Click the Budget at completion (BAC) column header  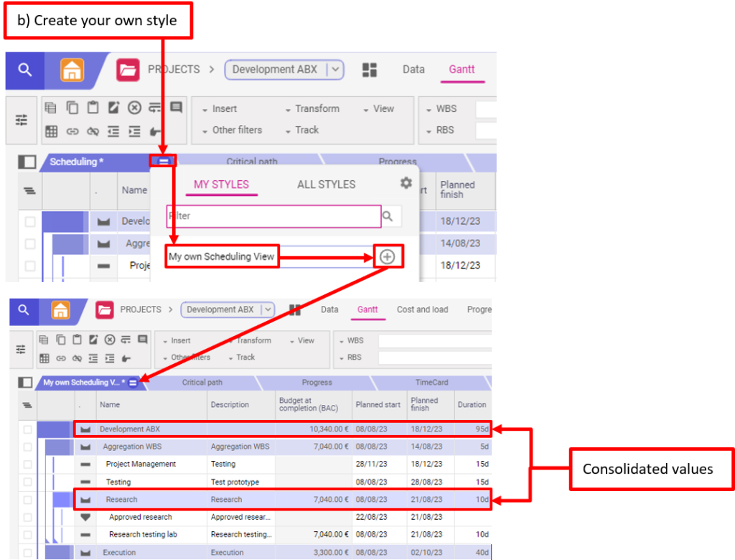[x=314, y=404]
